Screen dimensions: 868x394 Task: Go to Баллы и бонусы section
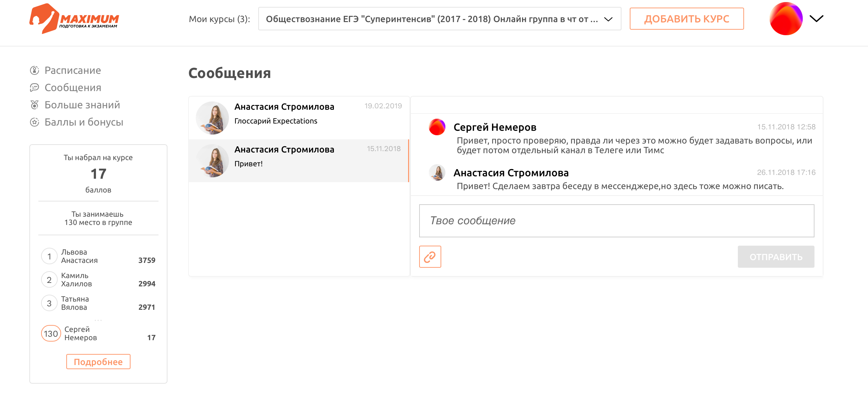pyautogui.click(x=84, y=122)
